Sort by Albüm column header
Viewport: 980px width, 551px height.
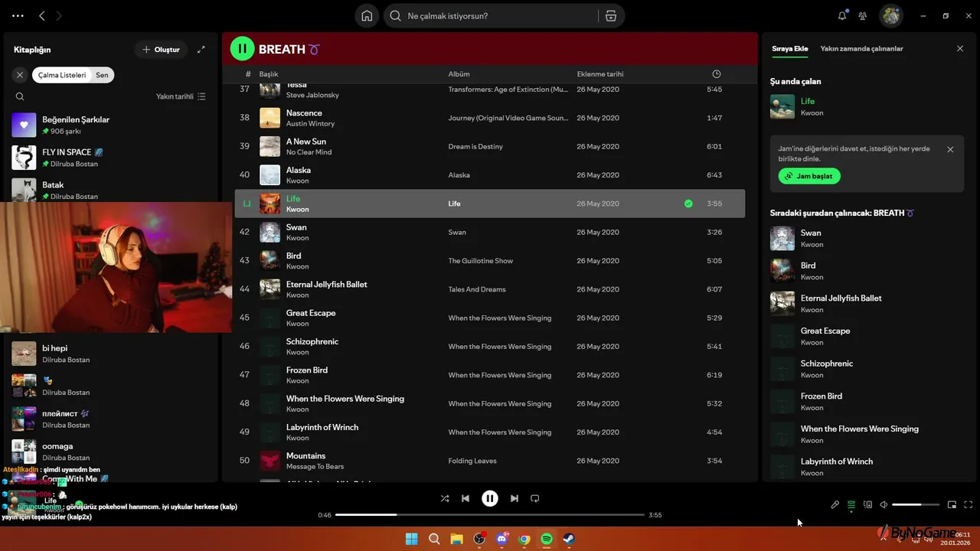[x=459, y=74]
